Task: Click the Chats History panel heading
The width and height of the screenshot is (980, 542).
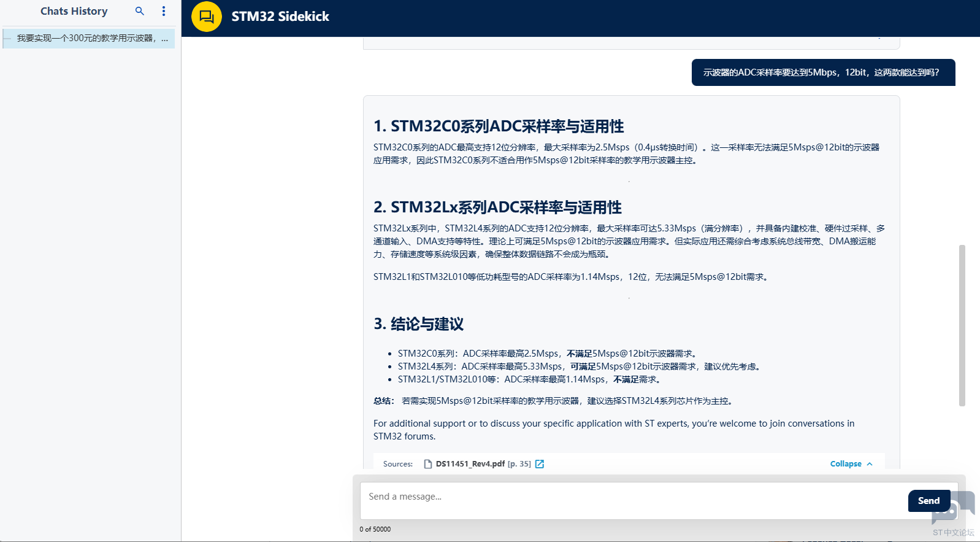Action: pos(74,11)
